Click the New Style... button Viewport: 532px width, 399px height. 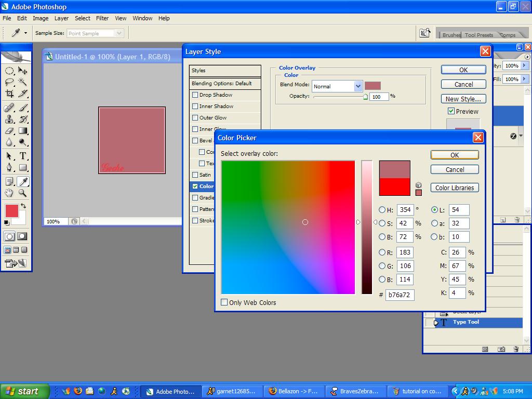pyautogui.click(x=463, y=99)
